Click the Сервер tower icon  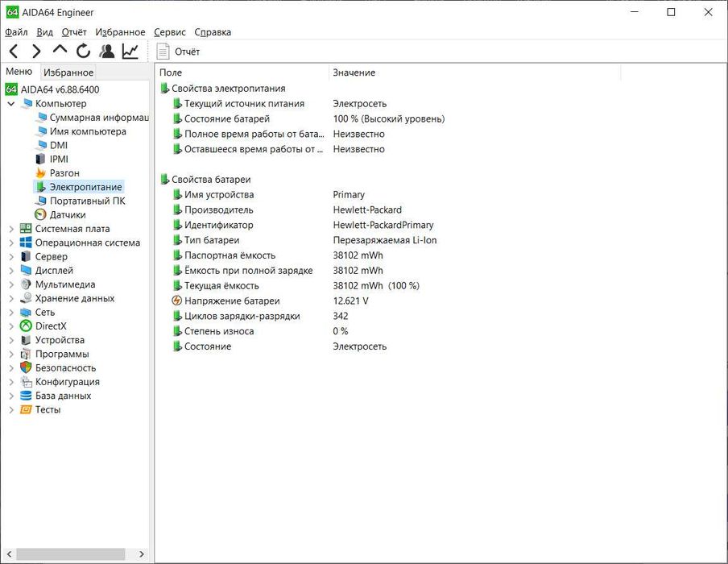coord(26,256)
